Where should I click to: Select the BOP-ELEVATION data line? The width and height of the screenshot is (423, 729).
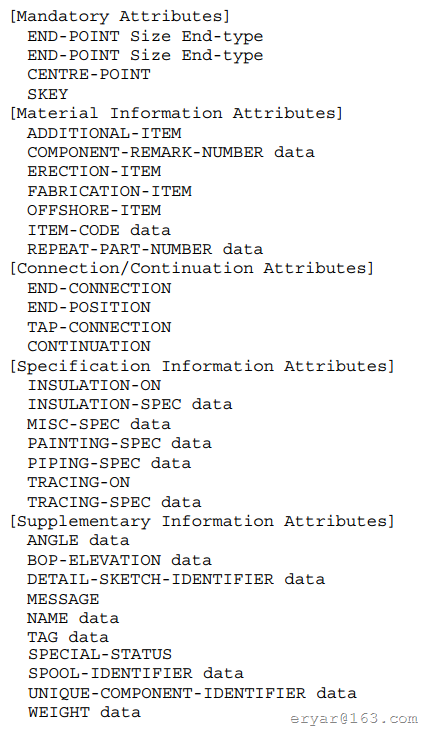pyautogui.click(x=119, y=560)
